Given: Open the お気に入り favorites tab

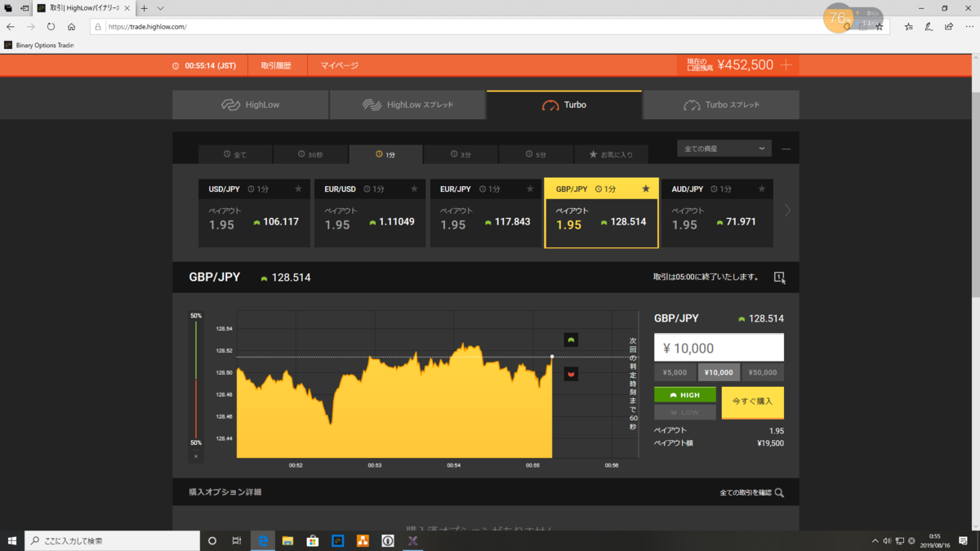Looking at the screenshot, I should coord(611,154).
